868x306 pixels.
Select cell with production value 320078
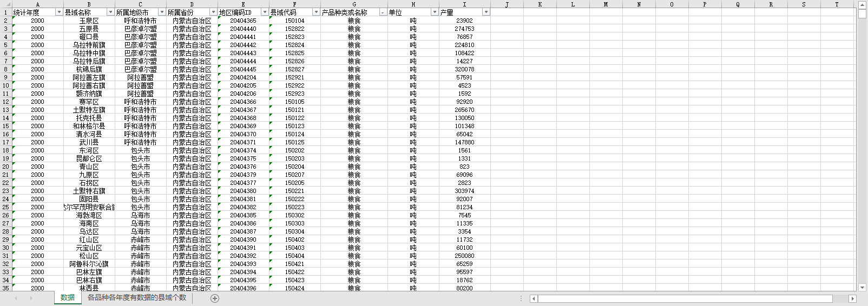pos(464,69)
